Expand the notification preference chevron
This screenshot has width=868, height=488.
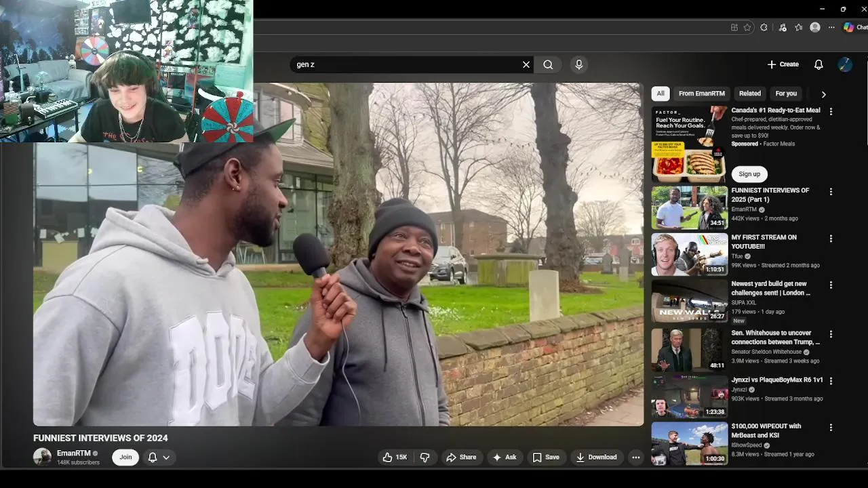[165, 457]
